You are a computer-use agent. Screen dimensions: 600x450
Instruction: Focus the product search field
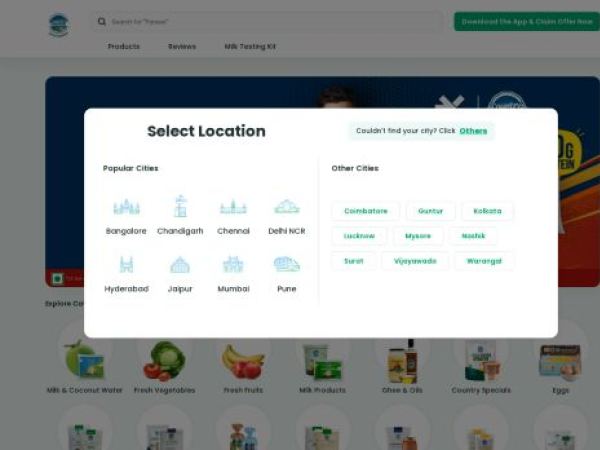[268, 21]
